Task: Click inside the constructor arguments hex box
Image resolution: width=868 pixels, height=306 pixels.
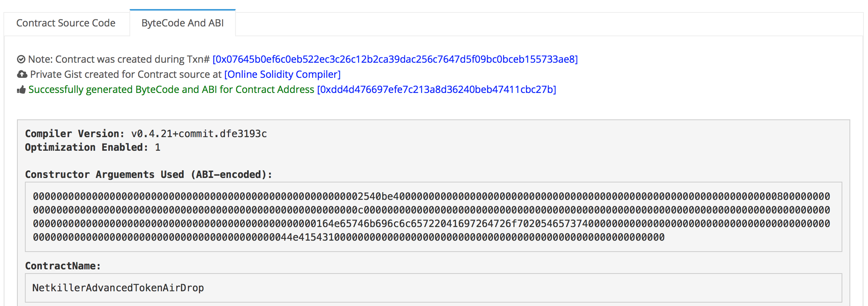Action: pyautogui.click(x=433, y=216)
